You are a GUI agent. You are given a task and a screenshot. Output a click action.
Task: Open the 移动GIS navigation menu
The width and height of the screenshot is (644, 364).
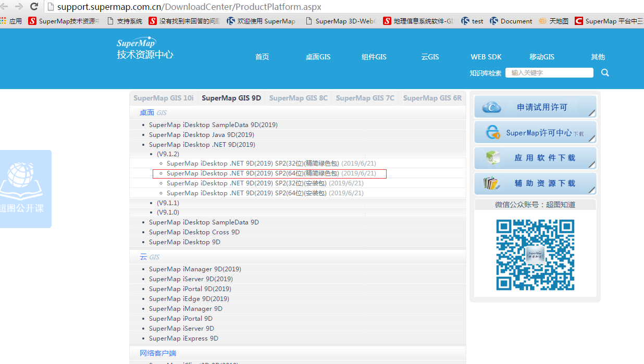(x=542, y=57)
